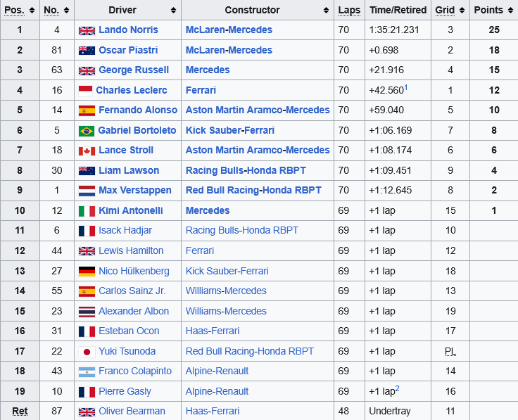Open Nico Hülkenberg driver link
The image size is (518, 420).
click(134, 271)
